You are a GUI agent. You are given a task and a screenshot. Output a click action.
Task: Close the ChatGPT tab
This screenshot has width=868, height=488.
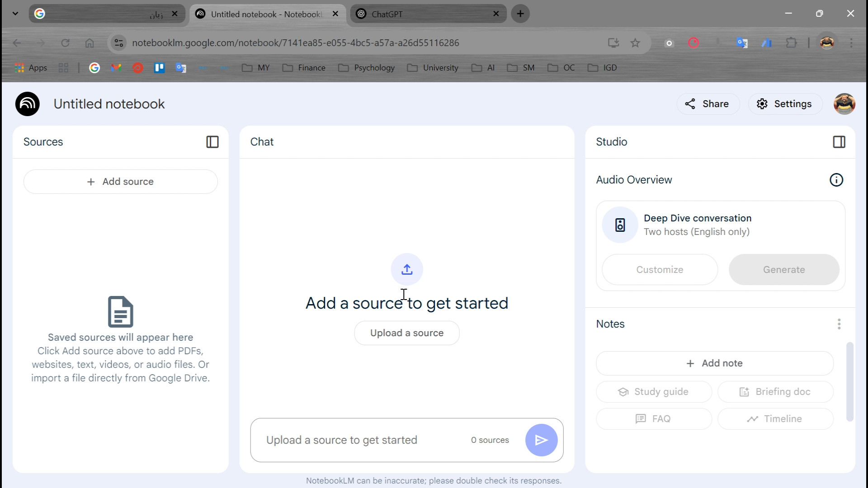[x=496, y=14]
